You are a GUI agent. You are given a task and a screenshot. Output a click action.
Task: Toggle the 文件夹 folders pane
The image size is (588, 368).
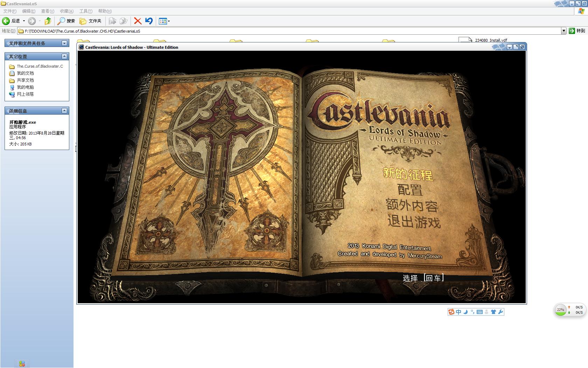click(90, 21)
